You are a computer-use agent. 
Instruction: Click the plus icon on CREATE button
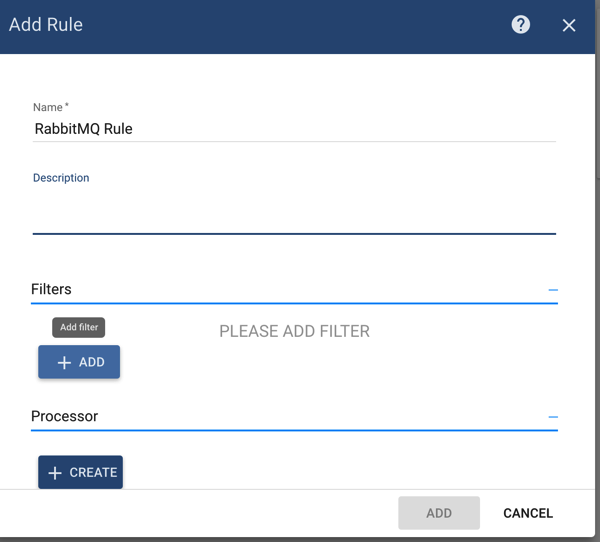pos(55,473)
